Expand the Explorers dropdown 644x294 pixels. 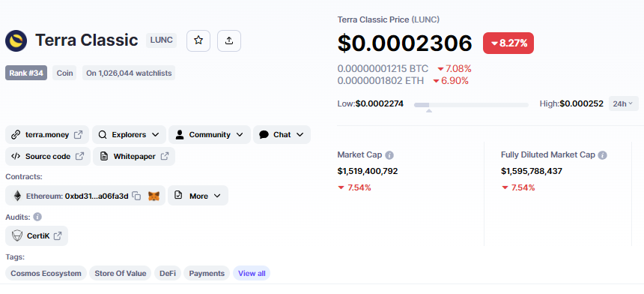tap(129, 134)
